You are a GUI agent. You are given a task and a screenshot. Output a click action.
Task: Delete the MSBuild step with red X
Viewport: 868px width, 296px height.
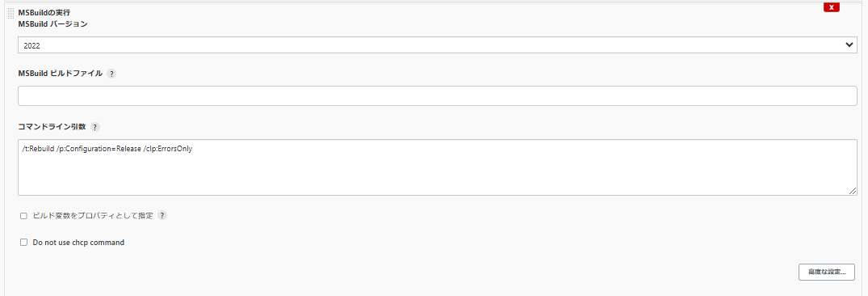coord(832,7)
